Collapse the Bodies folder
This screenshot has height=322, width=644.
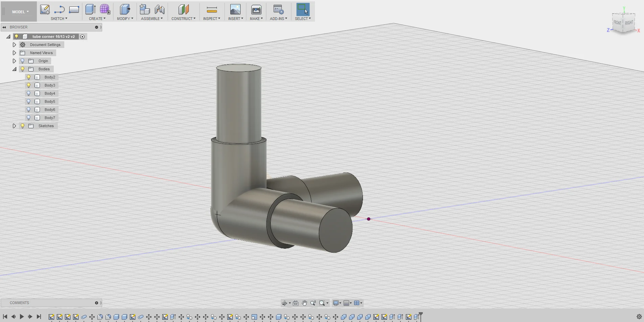point(14,69)
